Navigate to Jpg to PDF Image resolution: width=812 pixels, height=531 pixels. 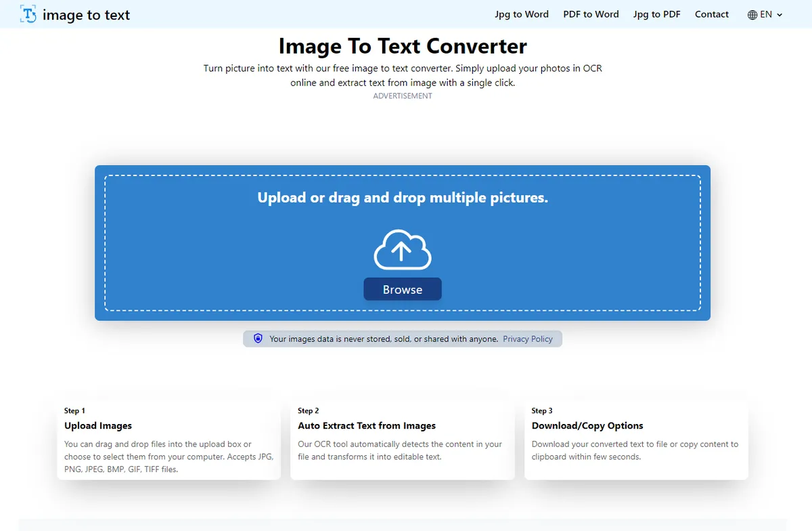(x=656, y=14)
